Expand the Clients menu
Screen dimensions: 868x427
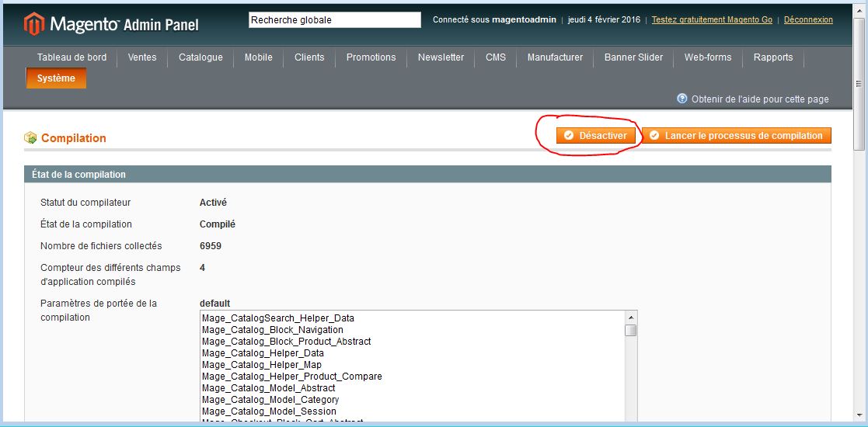pyautogui.click(x=309, y=57)
